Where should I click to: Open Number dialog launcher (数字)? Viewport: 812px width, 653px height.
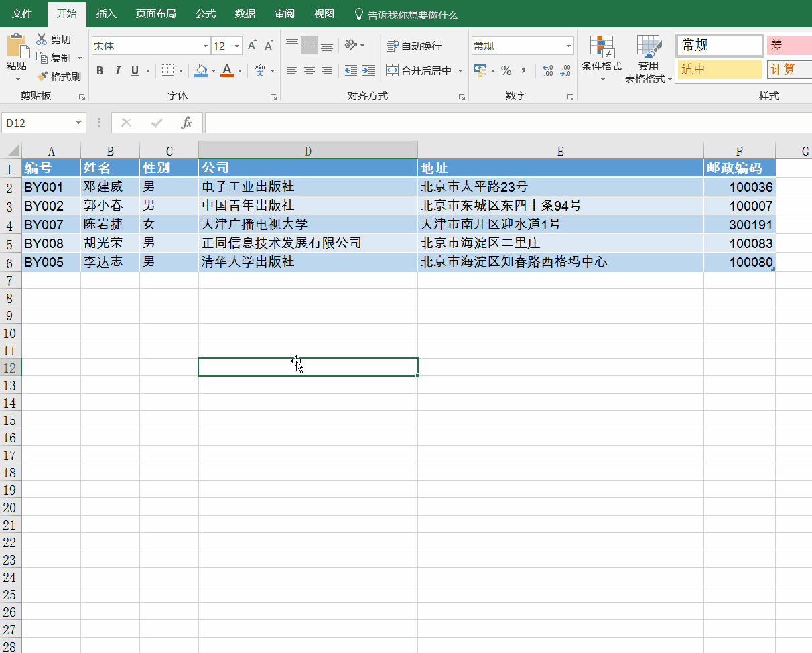[570, 97]
